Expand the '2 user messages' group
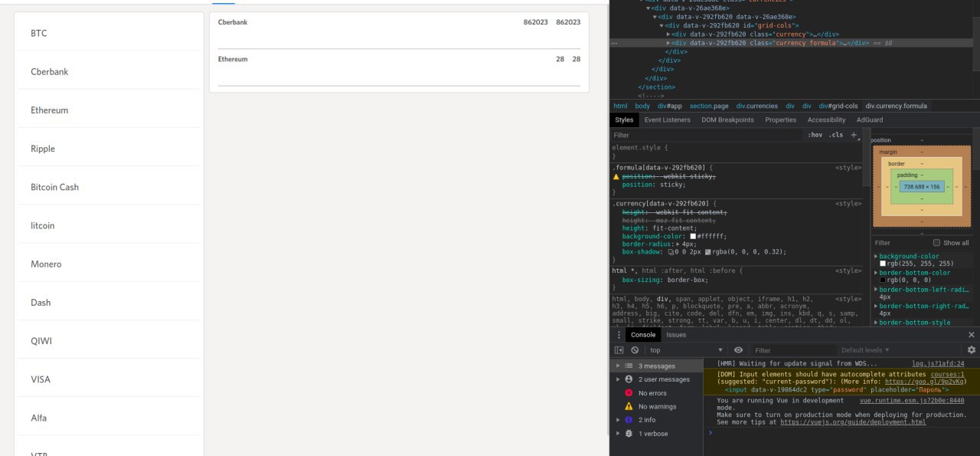Viewport: 980px width, 456px height. [x=618, y=379]
